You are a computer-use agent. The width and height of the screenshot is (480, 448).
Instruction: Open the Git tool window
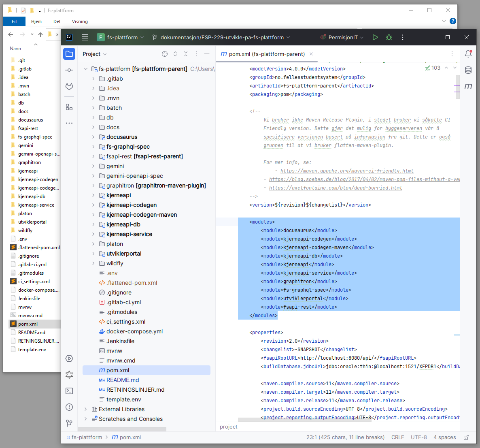69,423
